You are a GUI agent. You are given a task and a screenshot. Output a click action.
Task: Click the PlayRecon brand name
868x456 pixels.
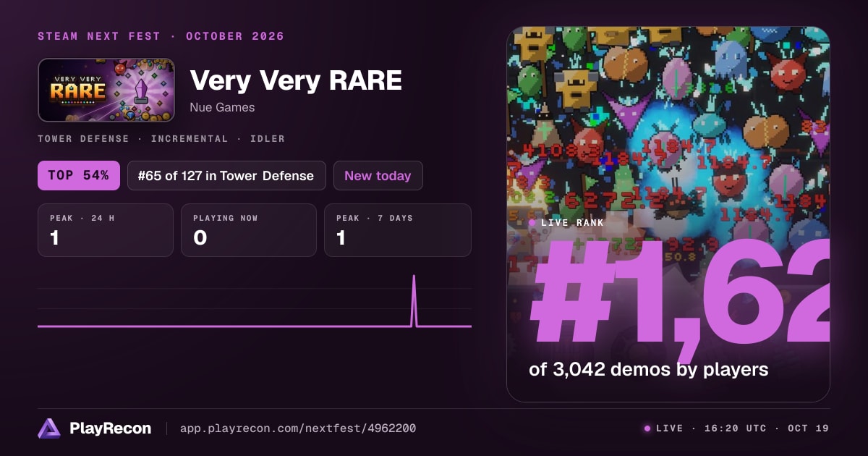tap(111, 428)
